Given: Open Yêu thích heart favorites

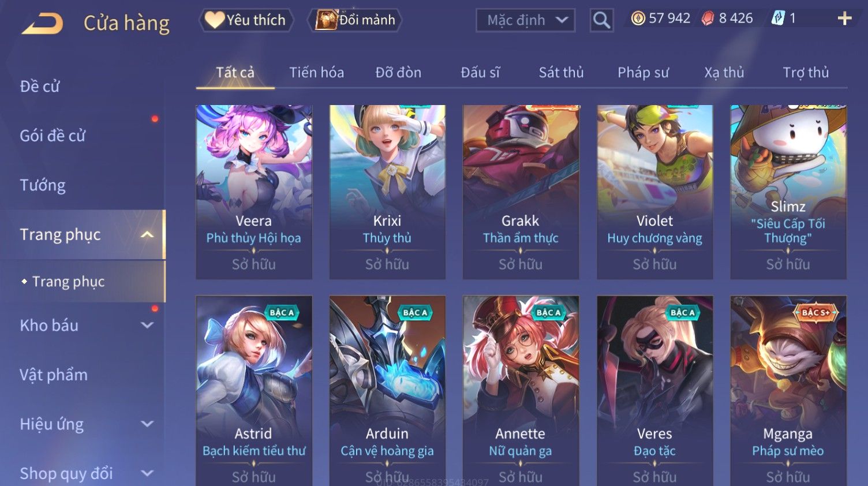Looking at the screenshot, I should click(x=246, y=20).
